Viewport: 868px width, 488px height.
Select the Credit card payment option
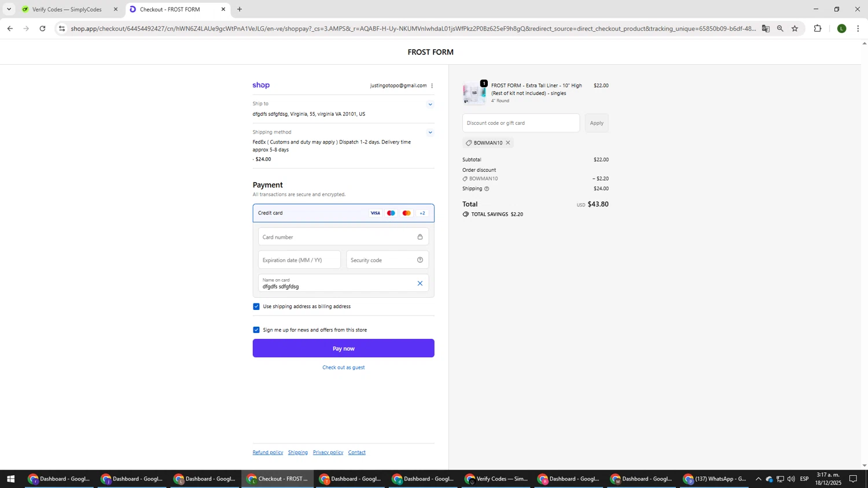pyautogui.click(x=343, y=213)
